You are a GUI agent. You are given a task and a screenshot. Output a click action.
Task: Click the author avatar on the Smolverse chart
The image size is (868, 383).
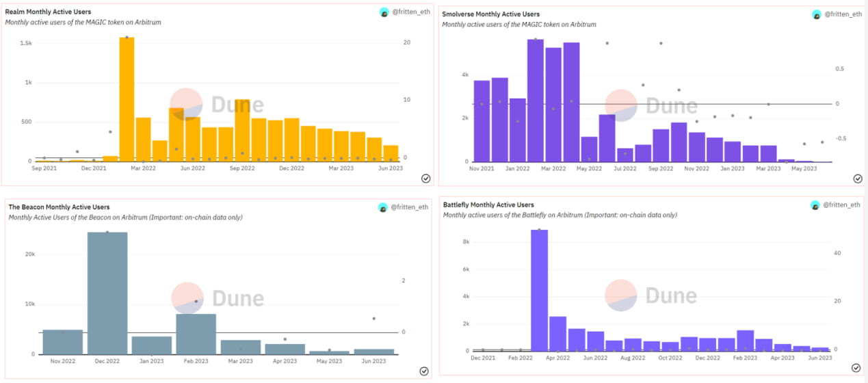coord(816,14)
